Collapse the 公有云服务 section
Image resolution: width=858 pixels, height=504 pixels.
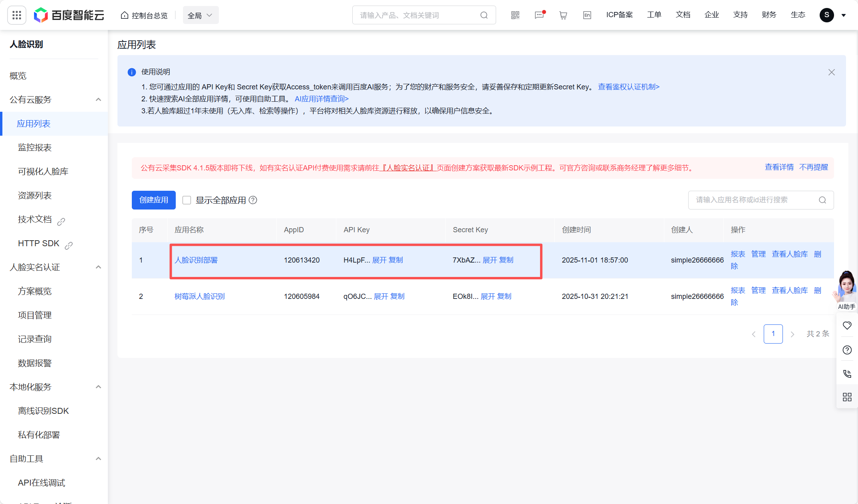point(98,99)
